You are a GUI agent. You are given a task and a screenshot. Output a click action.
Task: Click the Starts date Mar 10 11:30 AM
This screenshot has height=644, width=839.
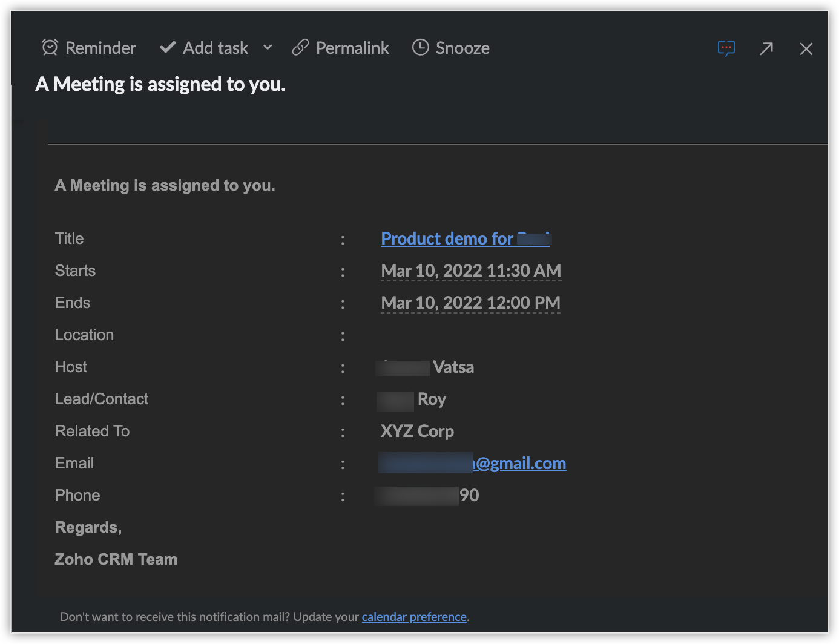click(470, 271)
